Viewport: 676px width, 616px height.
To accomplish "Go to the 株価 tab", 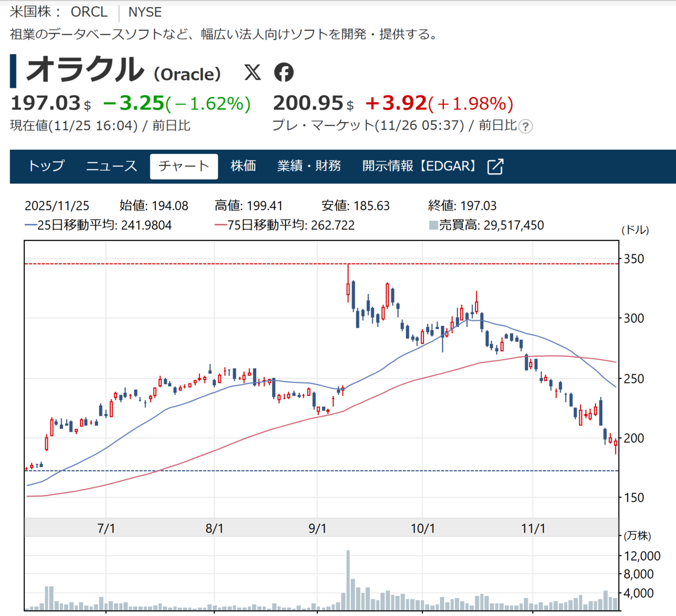I will point(243,166).
